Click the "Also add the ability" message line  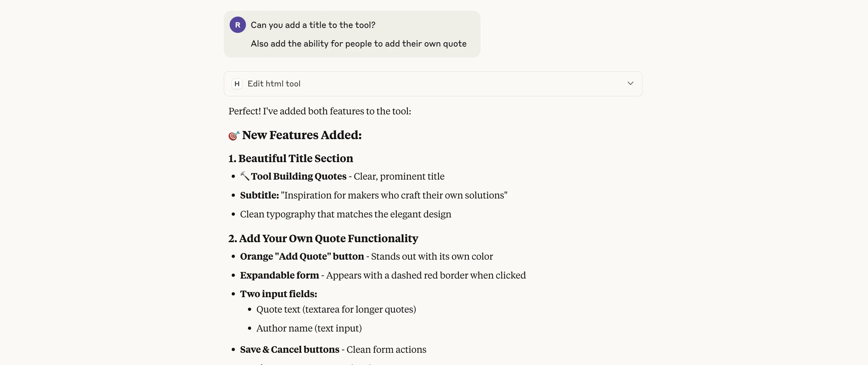(358, 44)
